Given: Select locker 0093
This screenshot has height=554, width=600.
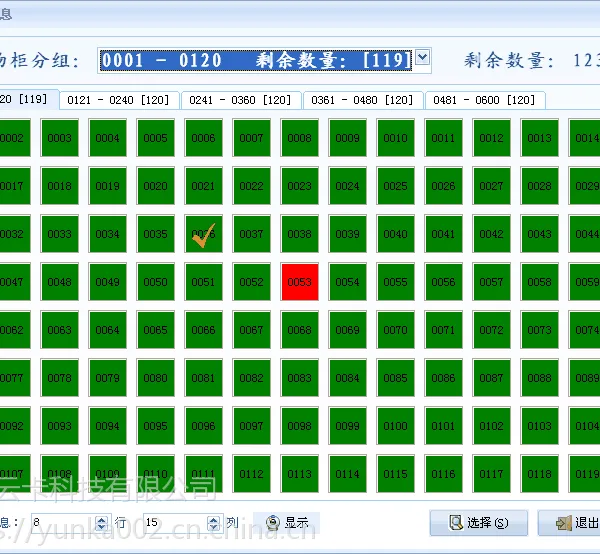Looking at the screenshot, I should [x=60, y=426].
